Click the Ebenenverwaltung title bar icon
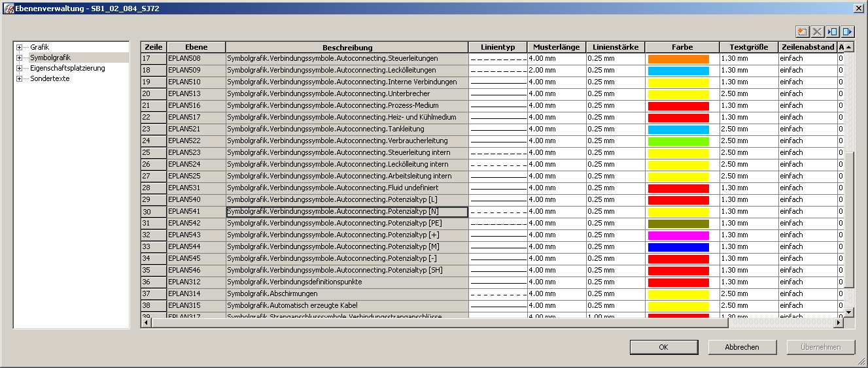This screenshot has height=368, width=868. pos(9,8)
